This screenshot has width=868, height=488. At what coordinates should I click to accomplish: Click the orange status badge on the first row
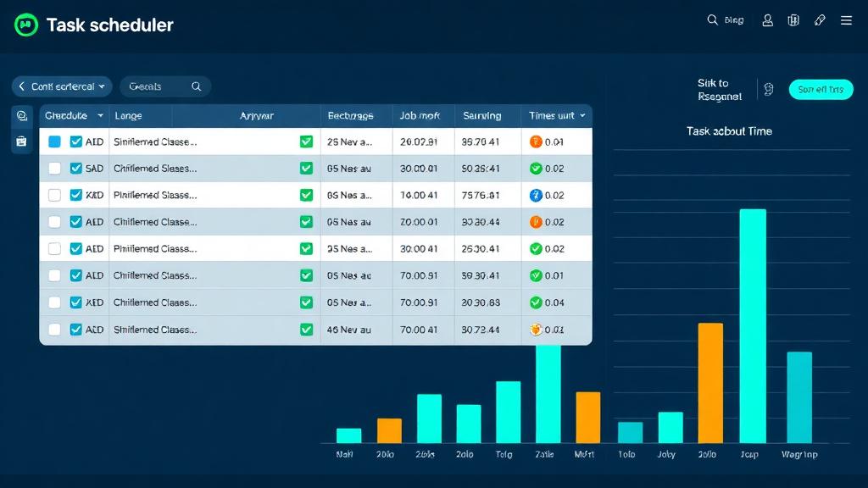coord(537,141)
